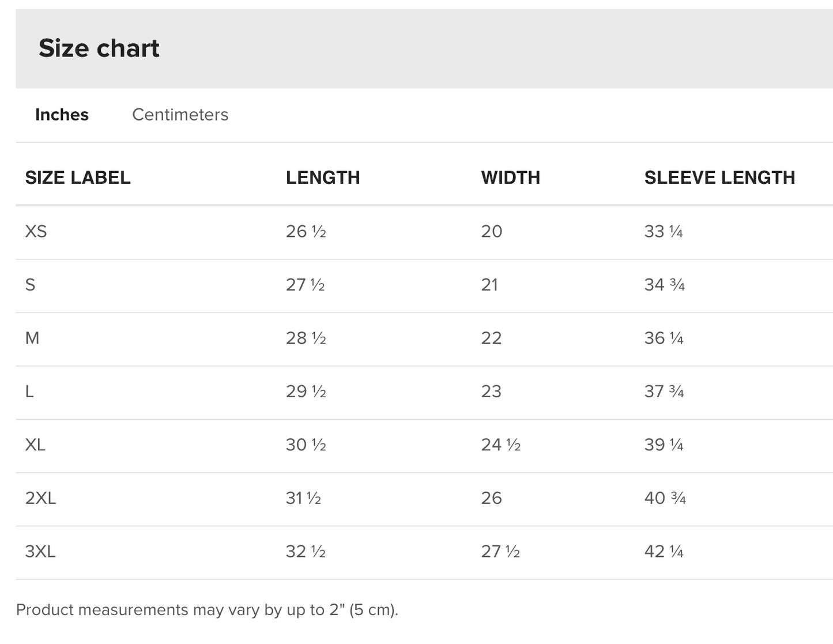Click the XS length value 26 ½
This screenshot has width=833, height=644.
pos(306,232)
